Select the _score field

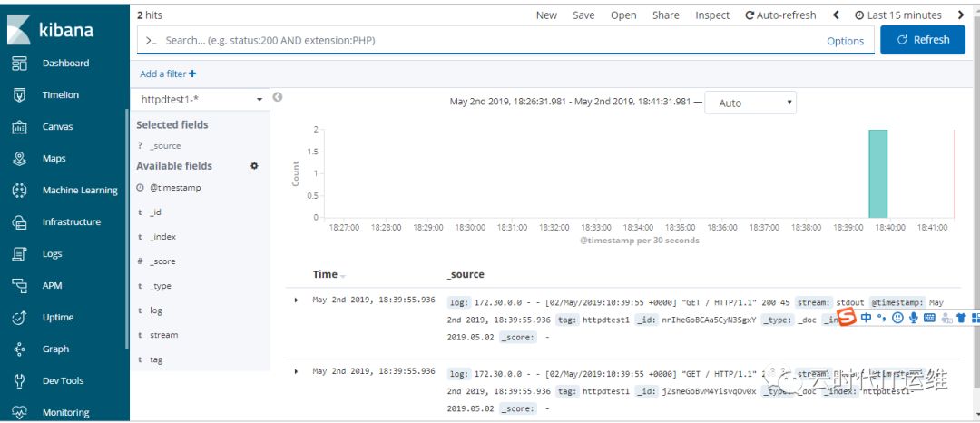point(162,261)
